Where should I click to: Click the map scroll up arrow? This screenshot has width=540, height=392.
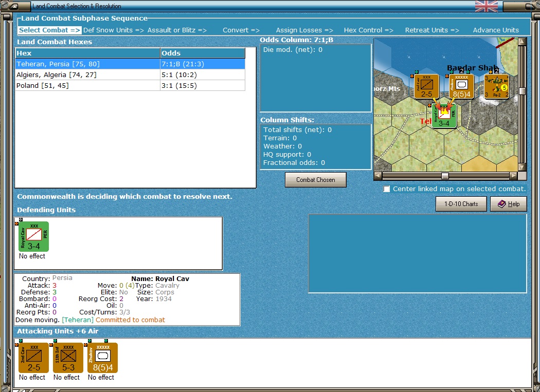[522, 42]
